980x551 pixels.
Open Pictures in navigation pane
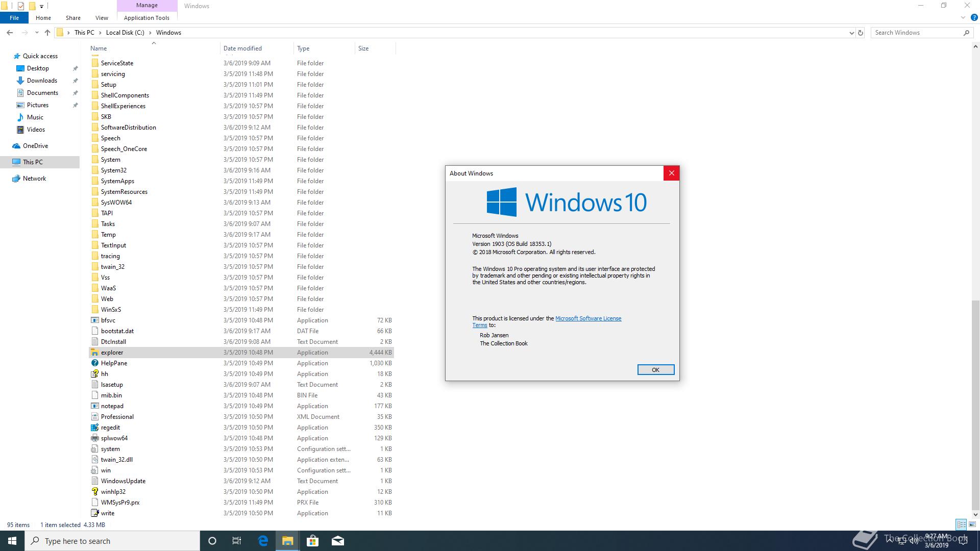[x=38, y=105]
